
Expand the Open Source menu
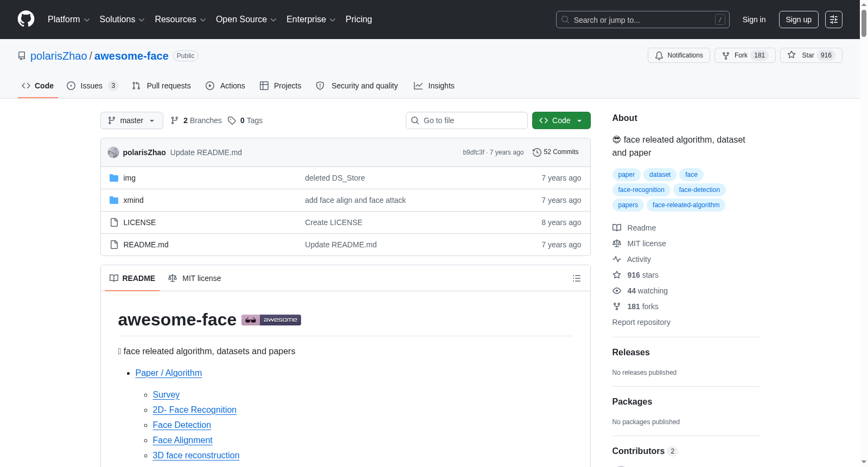click(246, 20)
